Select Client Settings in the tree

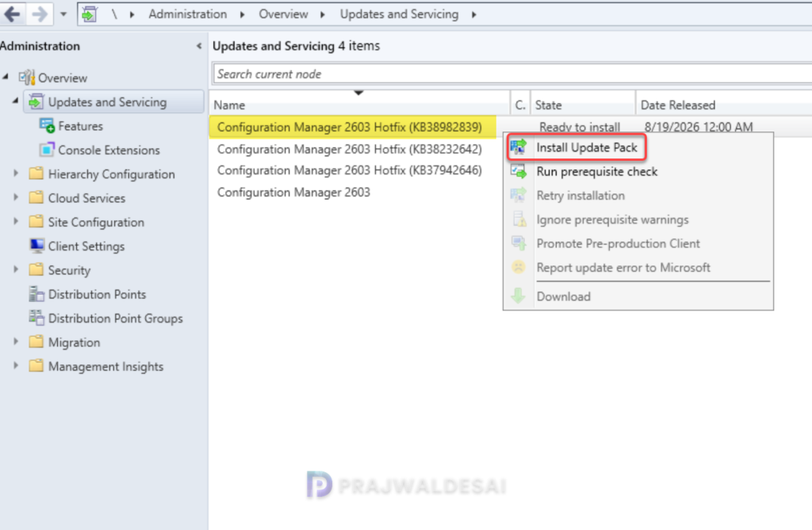(86, 246)
